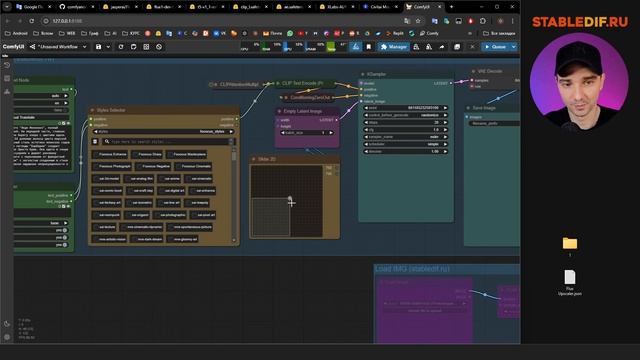Expand the save options arrow beside disk icon
Image resolution: width=640 pixels, height=360 pixels.
point(108,47)
